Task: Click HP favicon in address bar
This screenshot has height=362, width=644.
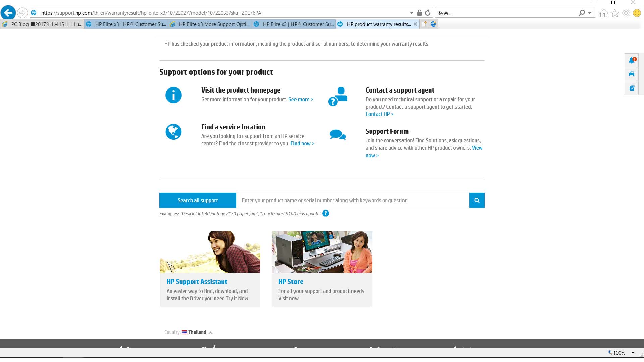Action: [34, 13]
